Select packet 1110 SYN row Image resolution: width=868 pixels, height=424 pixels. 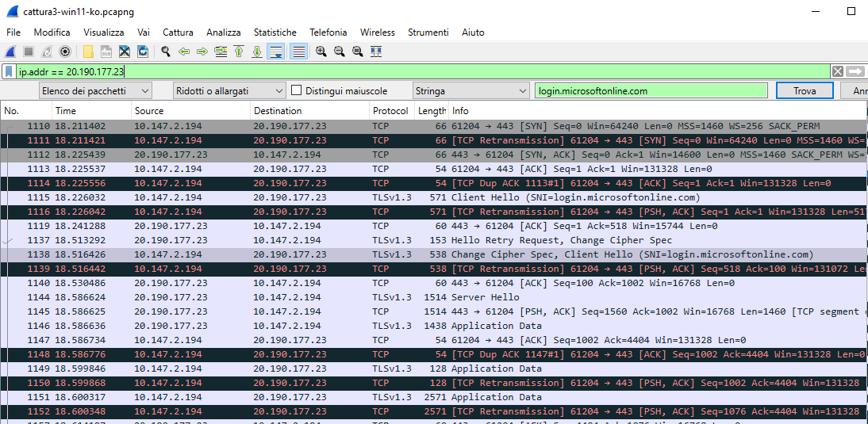tap(434, 126)
